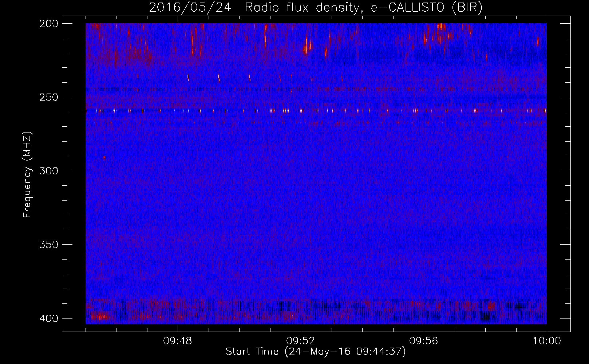Click the 200 frequency tick label
The image size is (589, 364).
[x=48, y=24]
